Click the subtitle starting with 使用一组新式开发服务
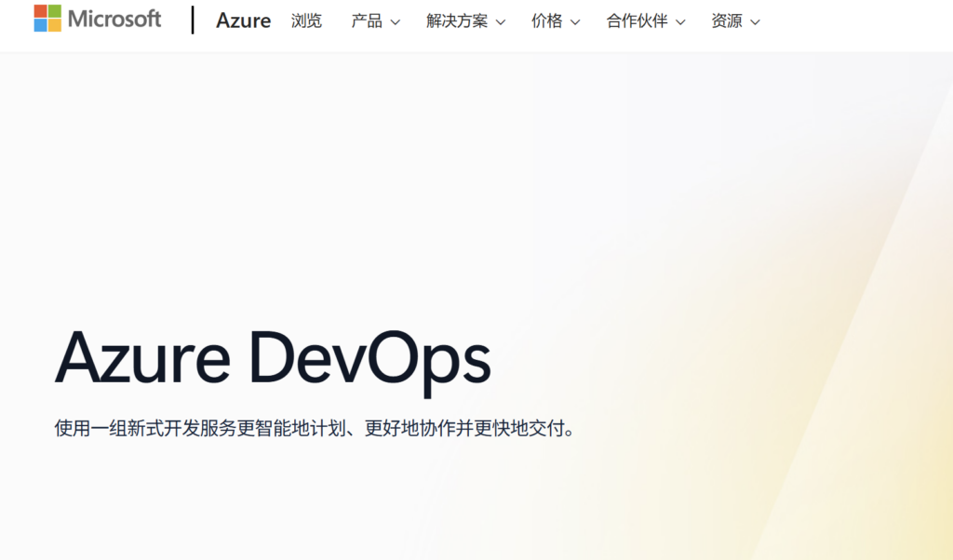 pyautogui.click(x=315, y=428)
